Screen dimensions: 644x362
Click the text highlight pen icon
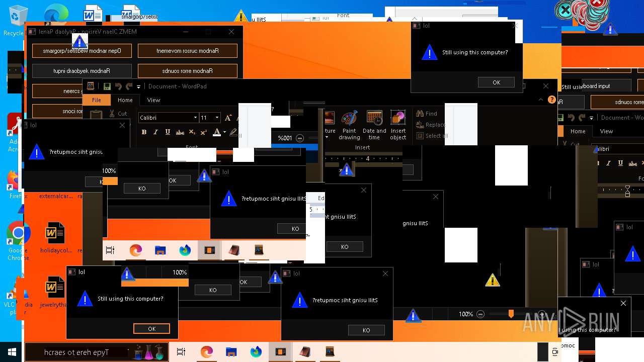[x=233, y=132]
